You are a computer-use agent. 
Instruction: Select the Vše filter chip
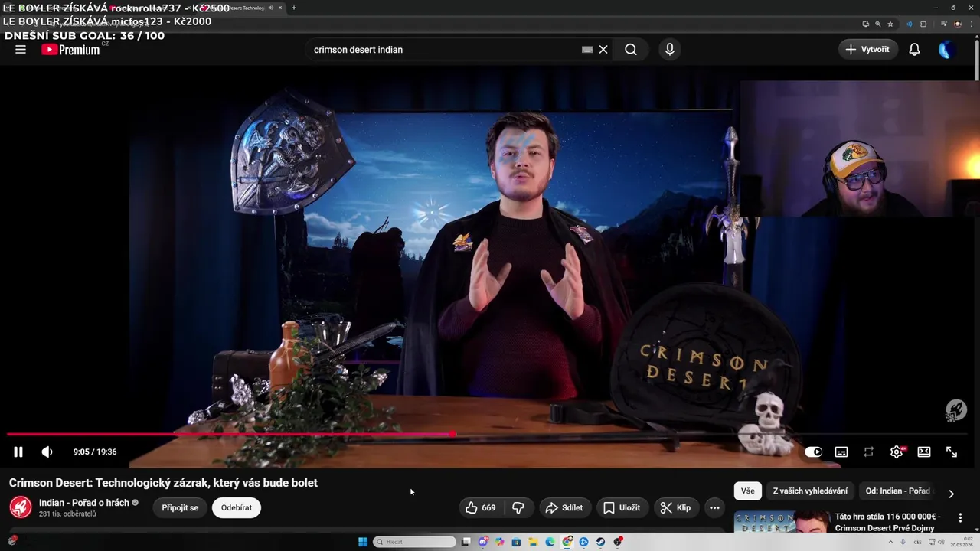click(x=748, y=491)
